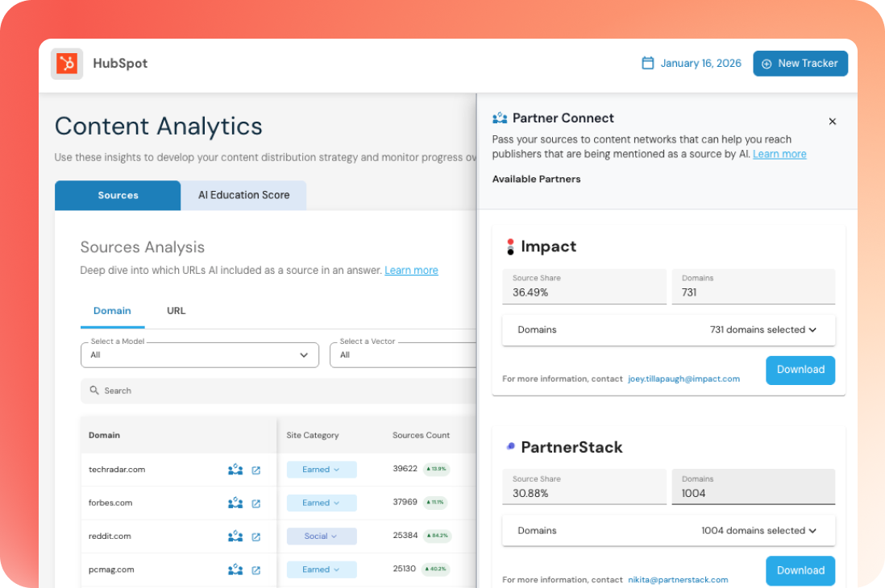The height and width of the screenshot is (588, 885).
Task: Select the URL tab in Sources Analysis
Action: 176,311
